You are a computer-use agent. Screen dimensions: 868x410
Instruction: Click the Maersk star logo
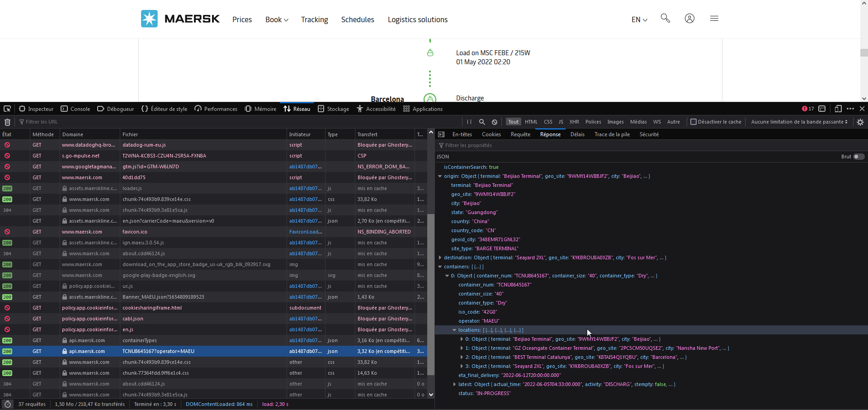(149, 19)
